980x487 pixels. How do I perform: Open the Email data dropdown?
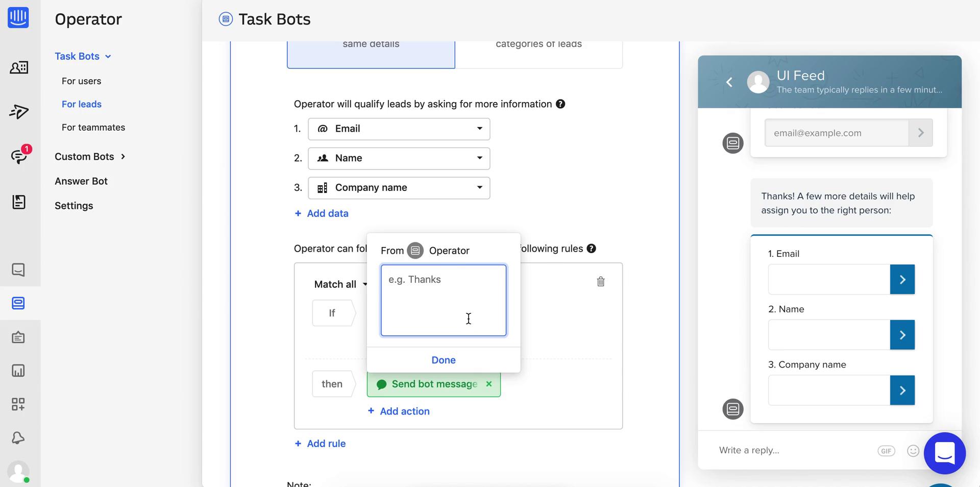pos(399,129)
